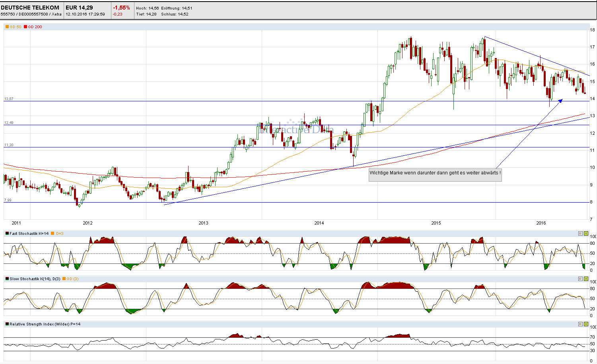Close the Relative Strength Index panel

coord(586,324)
